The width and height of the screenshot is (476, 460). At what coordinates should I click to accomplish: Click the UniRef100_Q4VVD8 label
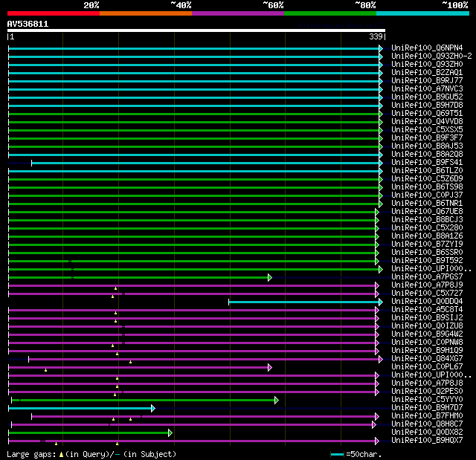[427, 122]
